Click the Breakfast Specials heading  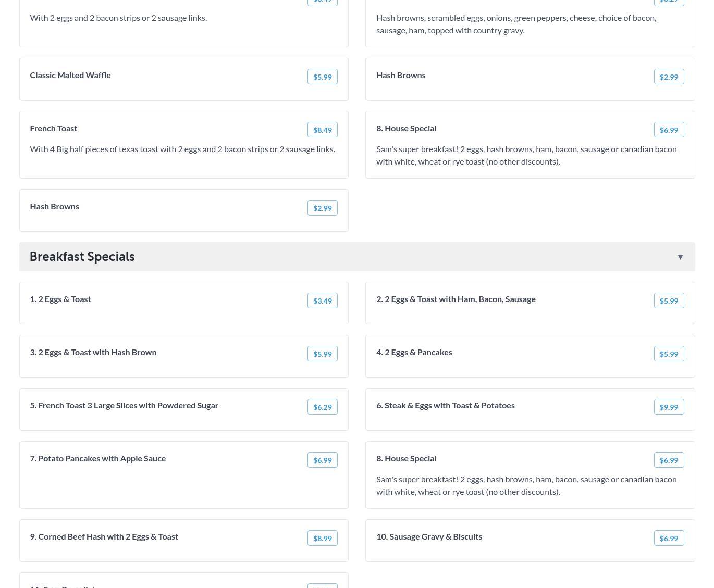point(82,257)
